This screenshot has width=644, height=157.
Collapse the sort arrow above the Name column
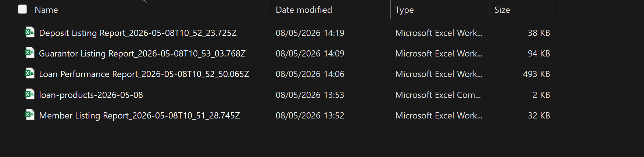[x=144, y=1]
